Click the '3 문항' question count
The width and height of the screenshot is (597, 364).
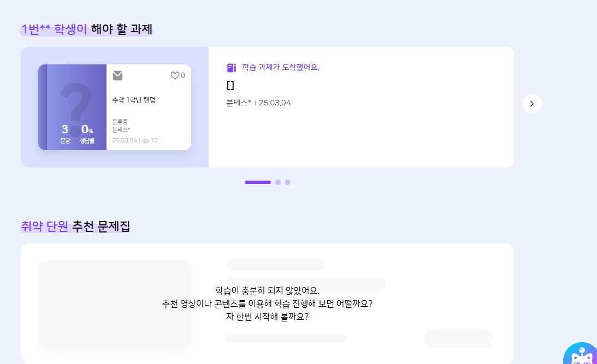[x=65, y=133]
